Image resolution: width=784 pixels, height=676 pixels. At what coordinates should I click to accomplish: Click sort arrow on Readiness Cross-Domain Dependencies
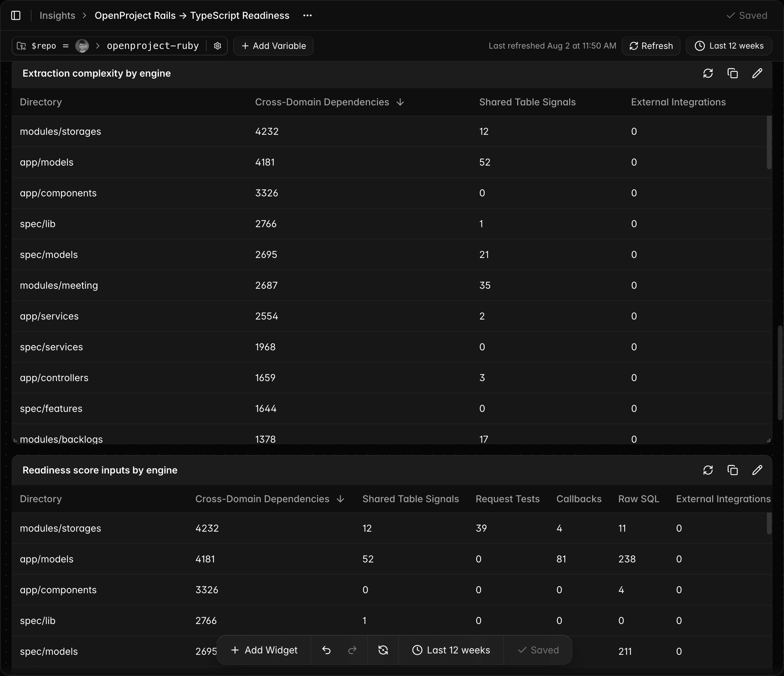(340, 499)
